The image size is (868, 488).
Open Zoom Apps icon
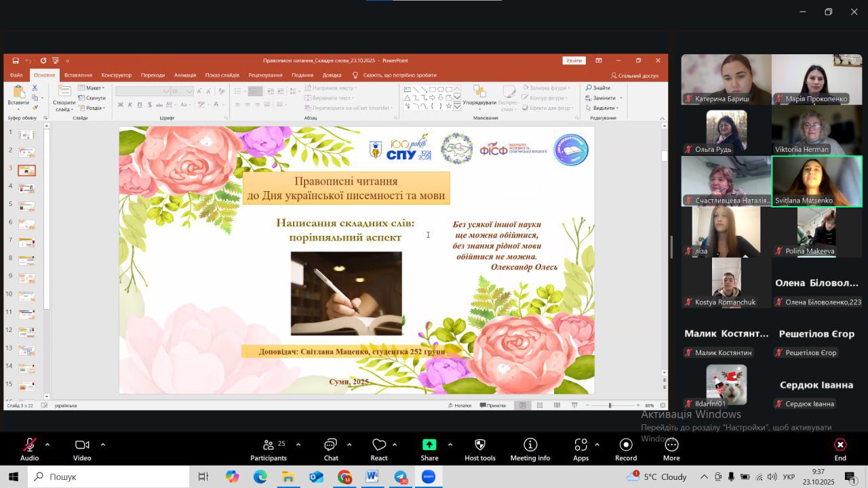coord(580,445)
